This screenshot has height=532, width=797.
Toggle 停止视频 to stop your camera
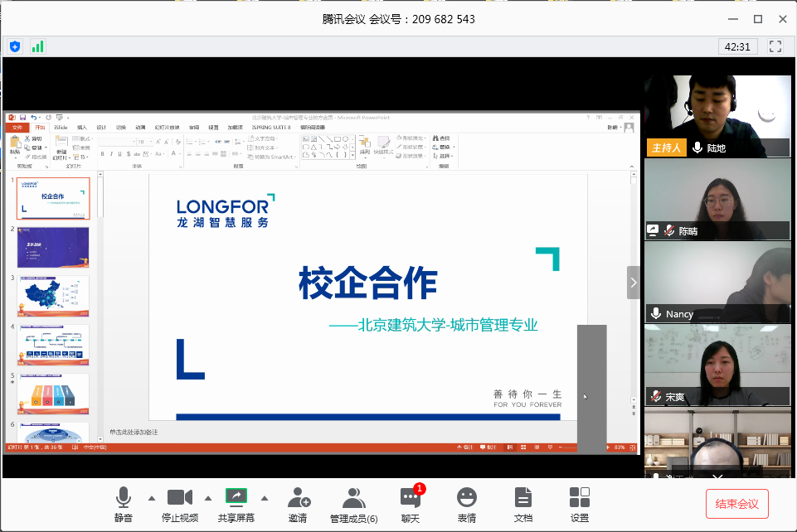(x=179, y=497)
